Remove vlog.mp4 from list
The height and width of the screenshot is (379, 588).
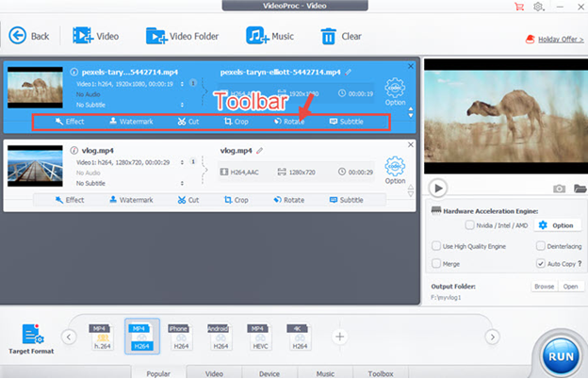[x=411, y=144]
